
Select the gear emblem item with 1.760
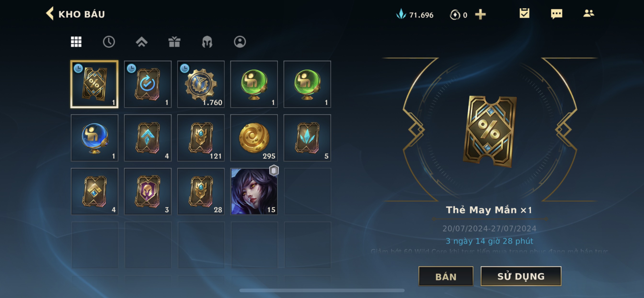click(201, 84)
